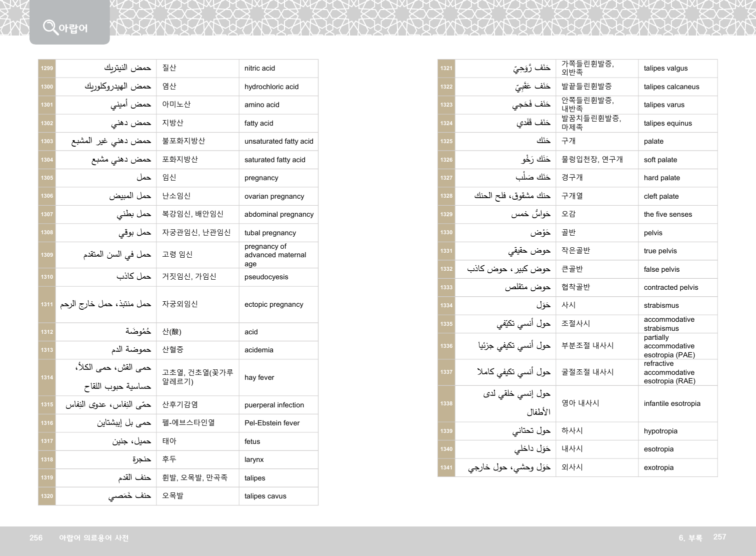Select the 'hay fever' entry
756x556 pixels.
point(259,377)
